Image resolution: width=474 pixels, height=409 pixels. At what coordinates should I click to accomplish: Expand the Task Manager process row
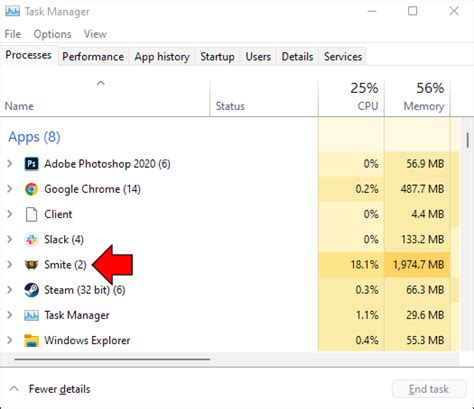[10, 315]
